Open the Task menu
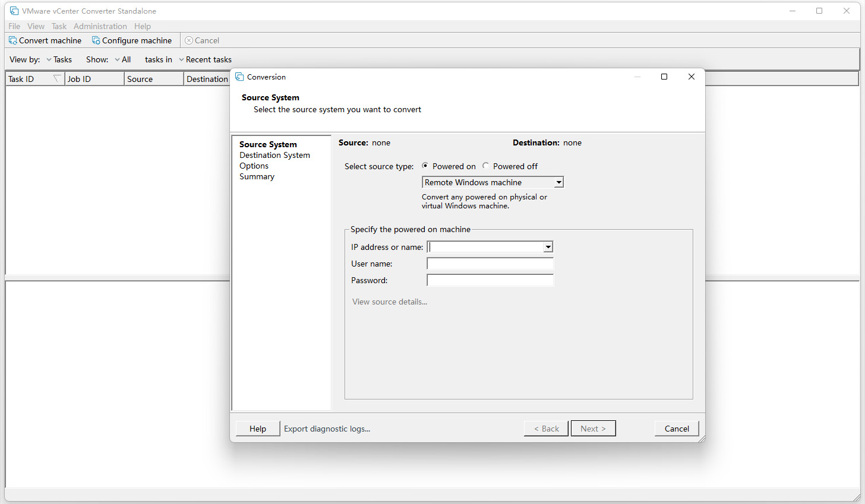Viewport: 865px width, 504px height. pos(58,26)
